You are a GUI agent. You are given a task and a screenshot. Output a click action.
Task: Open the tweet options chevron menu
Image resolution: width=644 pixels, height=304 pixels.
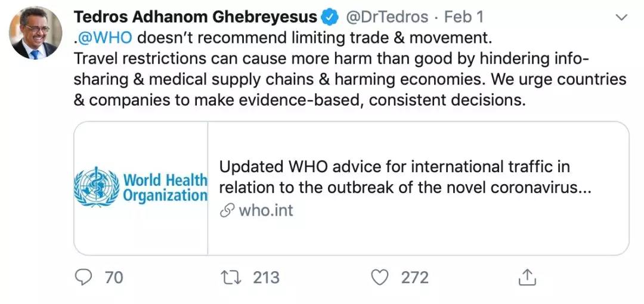click(622, 17)
